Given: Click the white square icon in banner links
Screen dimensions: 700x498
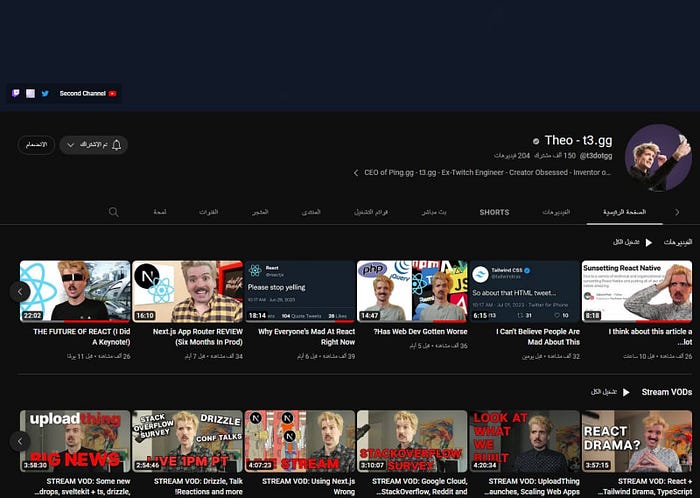Looking at the screenshot, I should pos(30,93).
